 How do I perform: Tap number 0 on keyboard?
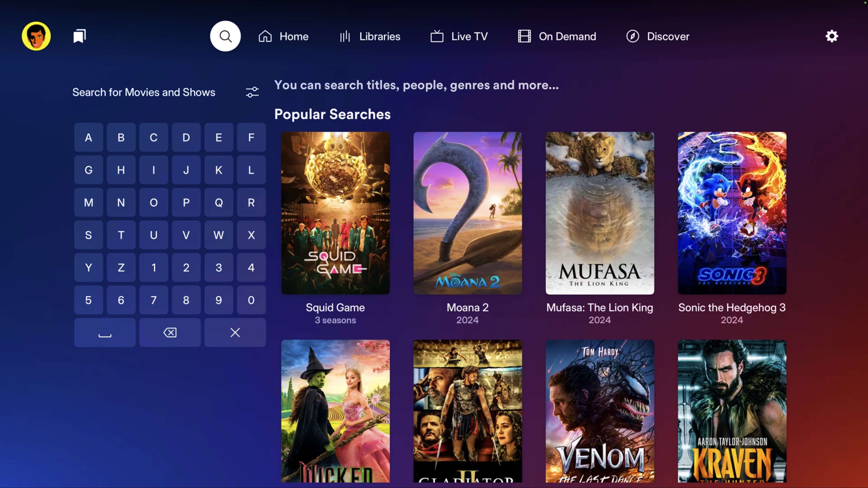point(251,300)
